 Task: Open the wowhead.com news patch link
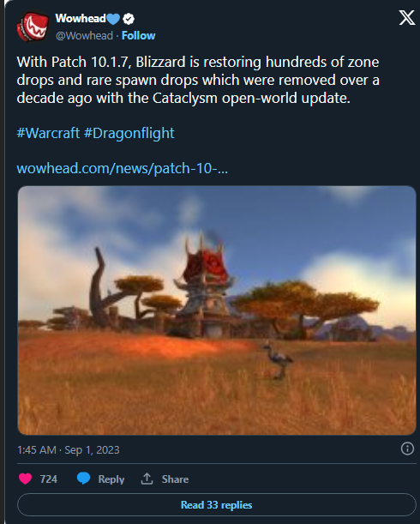coord(123,168)
